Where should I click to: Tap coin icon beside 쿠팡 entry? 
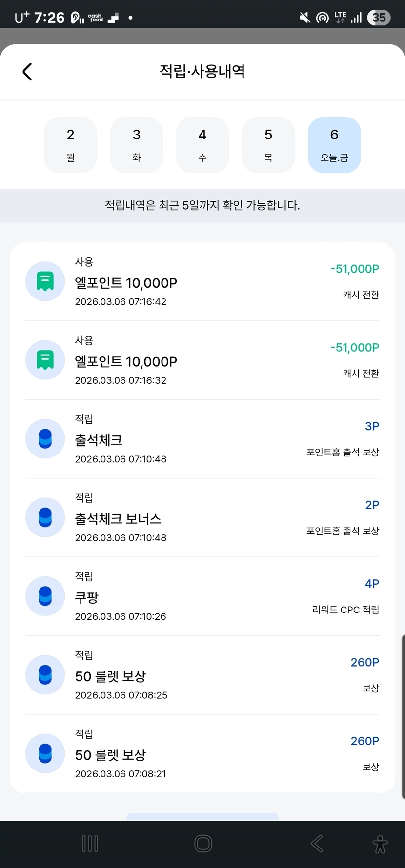[x=45, y=596]
